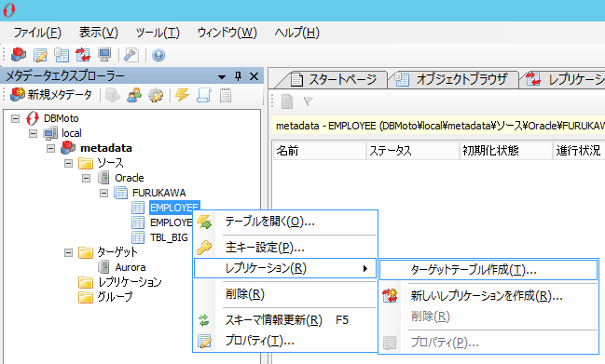Viewport: 605px width, 364px height.
Task: Switch to the オブジェクトブラウザ tab
Action: 454,80
